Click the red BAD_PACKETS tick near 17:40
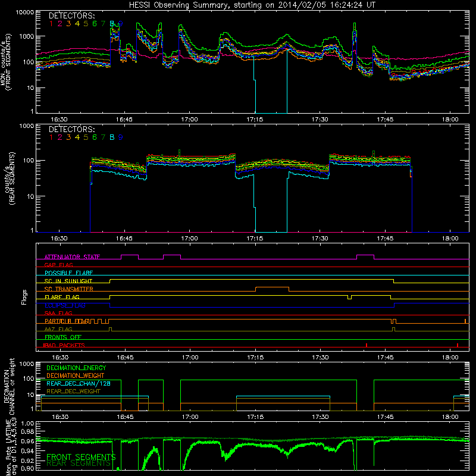This screenshot has width=476, height=476. pyautogui.click(x=367, y=345)
